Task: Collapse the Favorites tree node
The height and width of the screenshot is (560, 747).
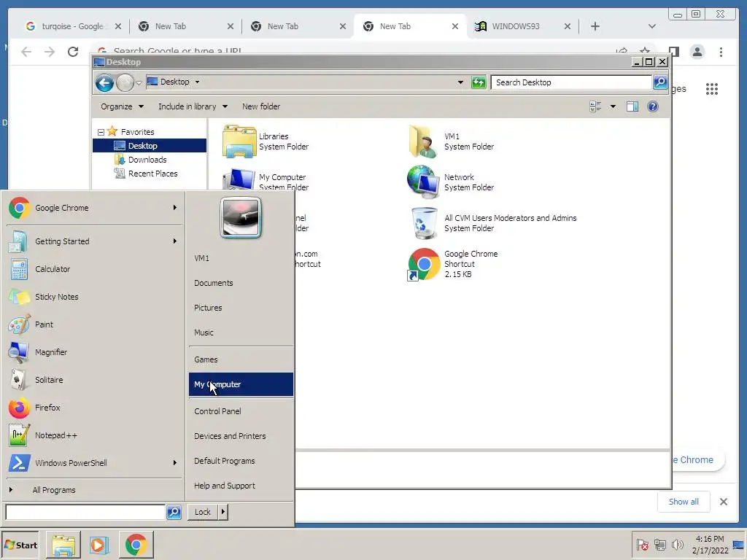Action: click(x=101, y=132)
